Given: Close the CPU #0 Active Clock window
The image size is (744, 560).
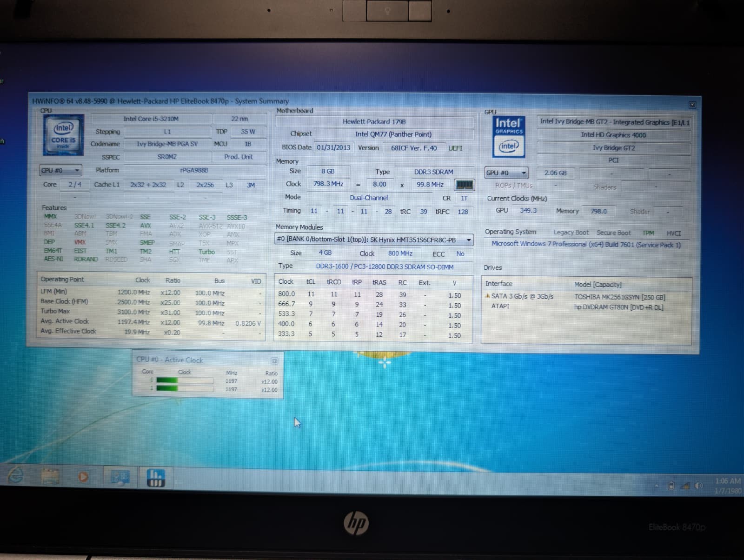Looking at the screenshot, I should click(x=274, y=361).
